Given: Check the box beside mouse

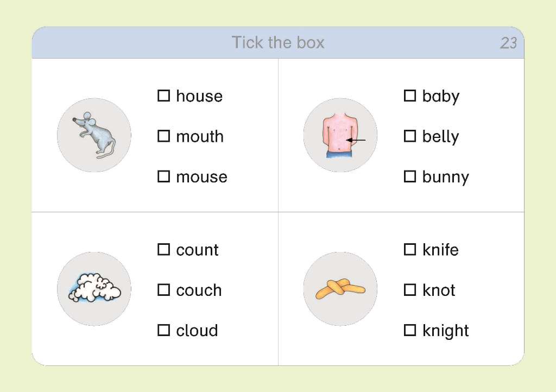Looking at the screenshot, I should click(x=163, y=176).
